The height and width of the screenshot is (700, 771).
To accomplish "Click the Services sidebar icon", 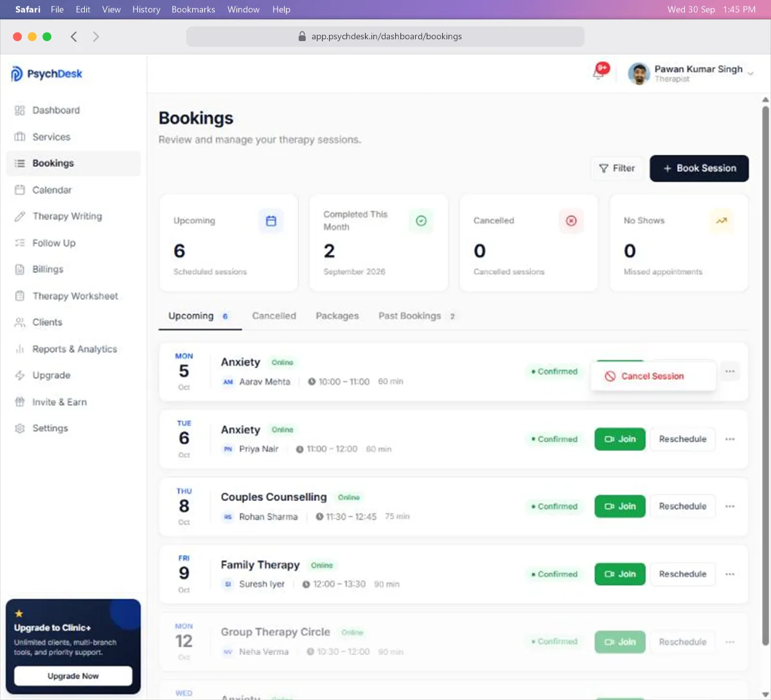I will coord(20,137).
